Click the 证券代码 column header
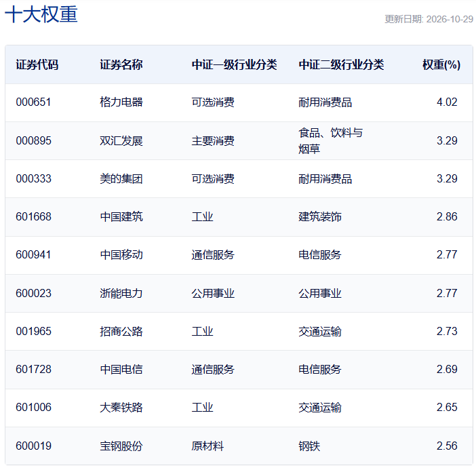The image size is (476, 468). tap(37, 64)
